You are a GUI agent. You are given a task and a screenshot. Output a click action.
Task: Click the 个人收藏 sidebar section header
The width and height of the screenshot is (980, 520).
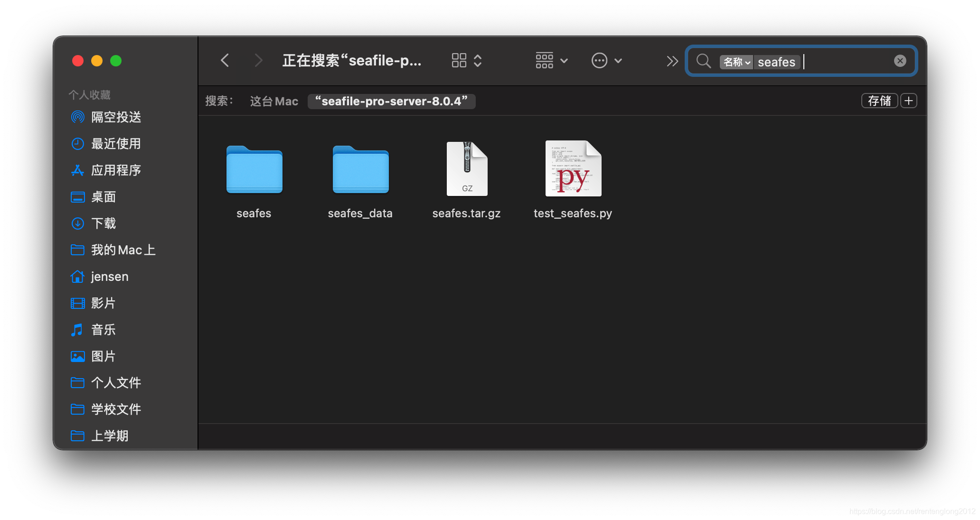point(89,95)
